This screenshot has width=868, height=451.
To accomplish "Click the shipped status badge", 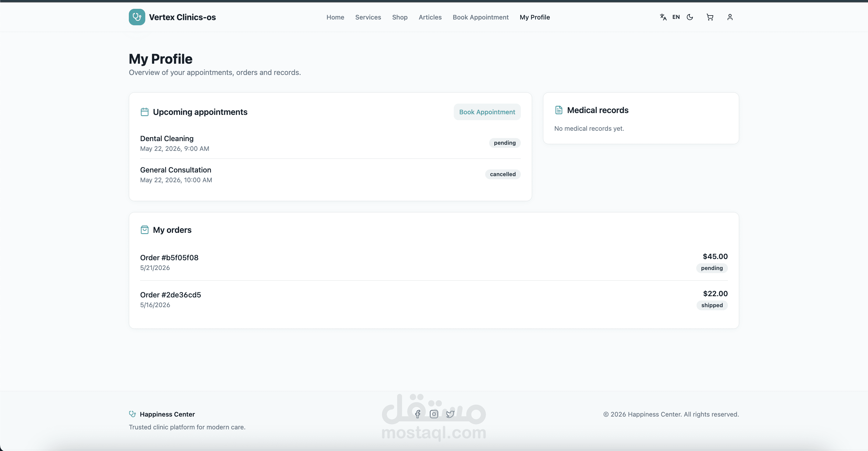I will [x=712, y=305].
